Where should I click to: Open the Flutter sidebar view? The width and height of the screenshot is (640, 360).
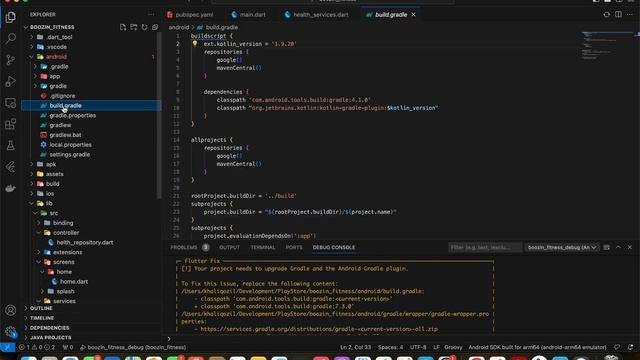click(x=11, y=167)
